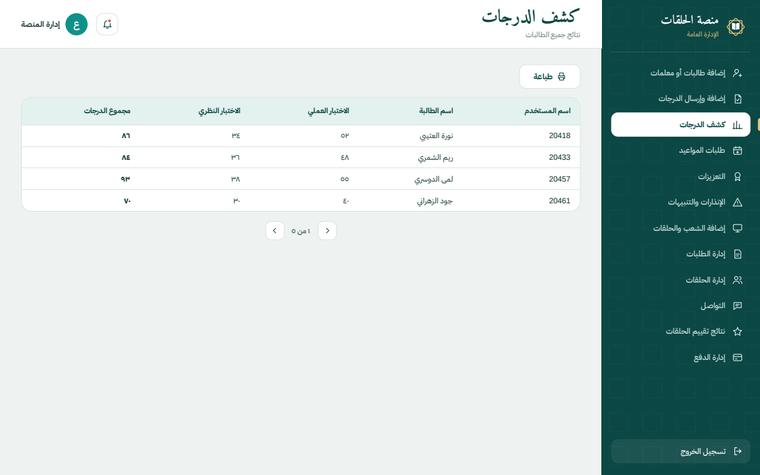Open إضافة وإرسال الدرجات menu item
Viewport: 760px width, 475px height.
click(x=681, y=99)
